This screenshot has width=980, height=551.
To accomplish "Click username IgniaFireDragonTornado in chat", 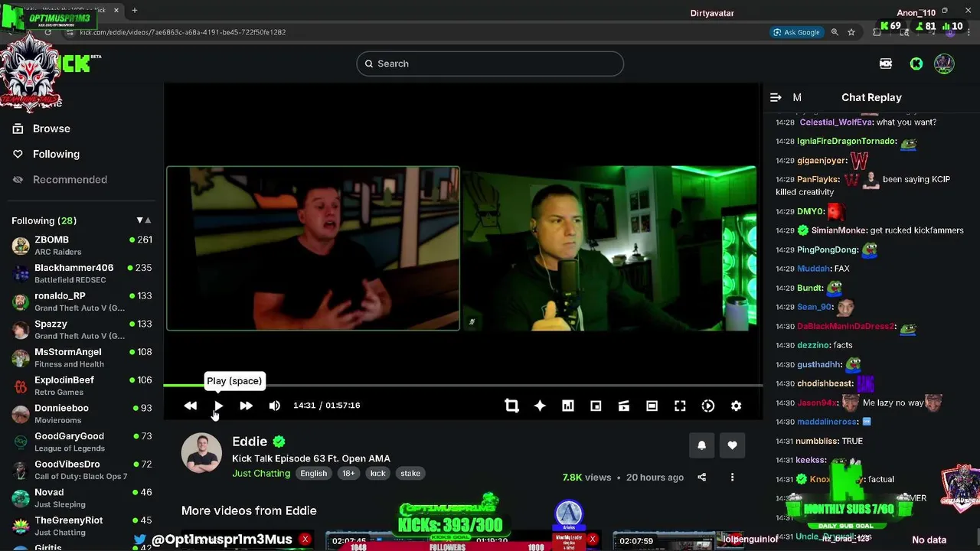I will [x=846, y=142].
